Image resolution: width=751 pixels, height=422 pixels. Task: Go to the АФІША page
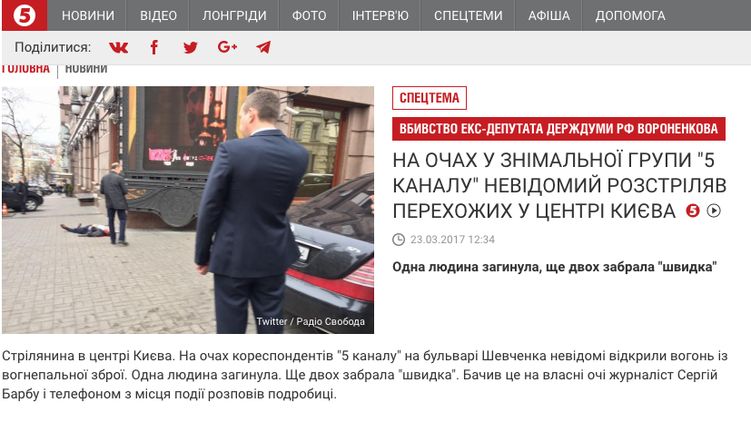click(549, 15)
